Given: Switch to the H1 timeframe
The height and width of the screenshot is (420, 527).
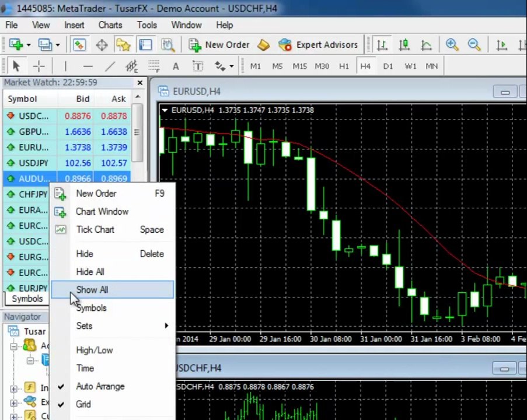Looking at the screenshot, I should 344,66.
